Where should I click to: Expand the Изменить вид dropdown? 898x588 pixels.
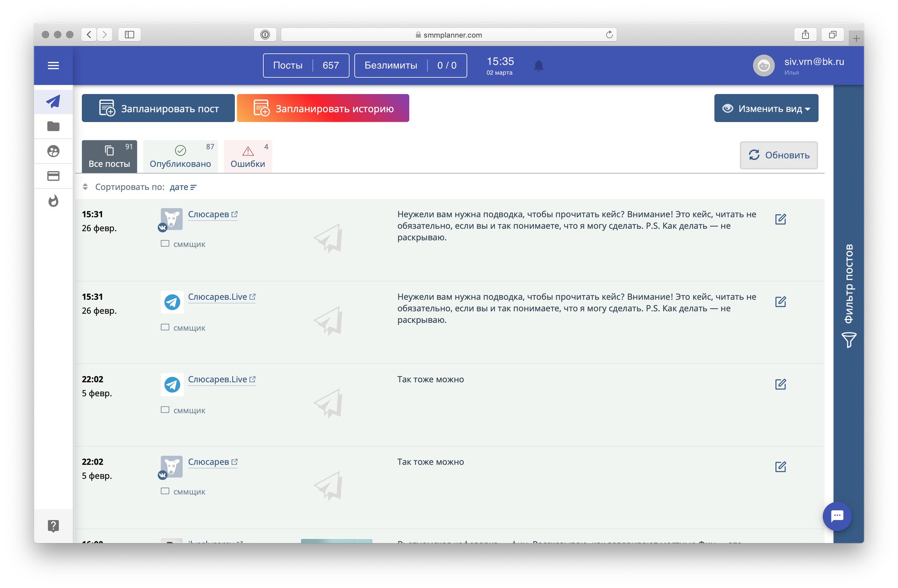[x=766, y=109]
